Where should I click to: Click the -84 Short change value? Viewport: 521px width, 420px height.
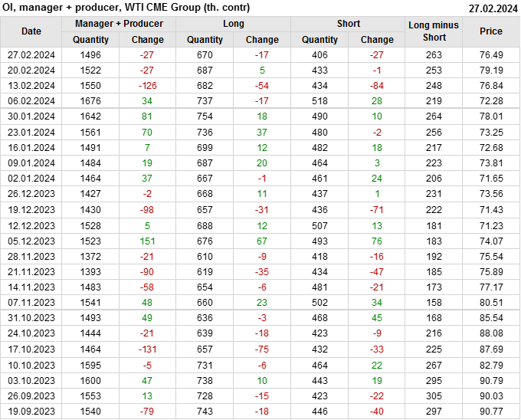pos(377,86)
